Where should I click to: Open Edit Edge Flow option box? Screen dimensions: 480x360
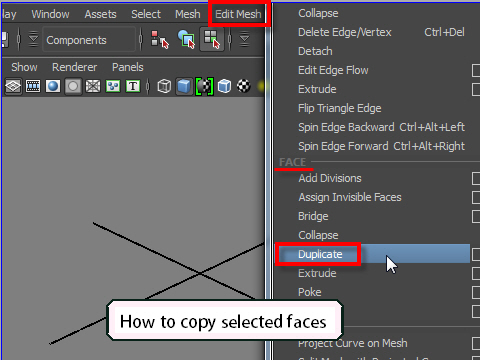tap(476, 70)
